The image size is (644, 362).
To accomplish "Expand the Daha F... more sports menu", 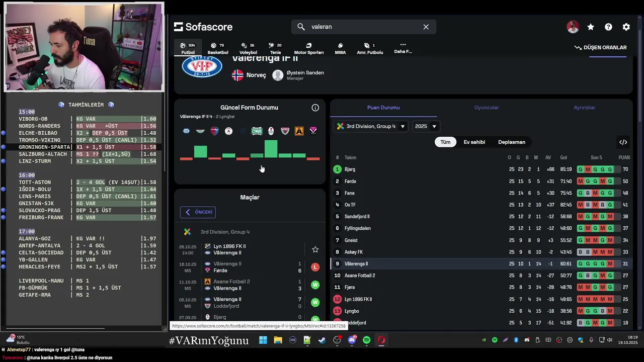I will pos(403,48).
